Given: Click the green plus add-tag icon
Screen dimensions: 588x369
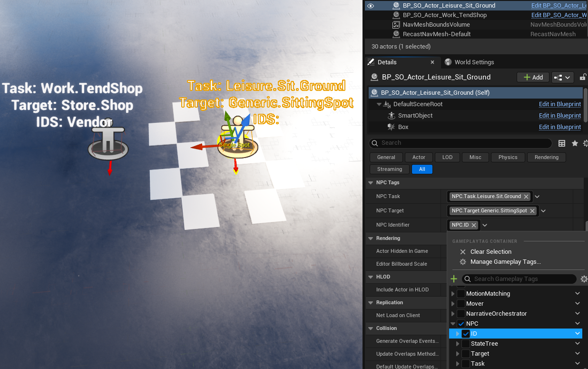Looking at the screenshot, I should pyautogui.click(x=454, y=279).
